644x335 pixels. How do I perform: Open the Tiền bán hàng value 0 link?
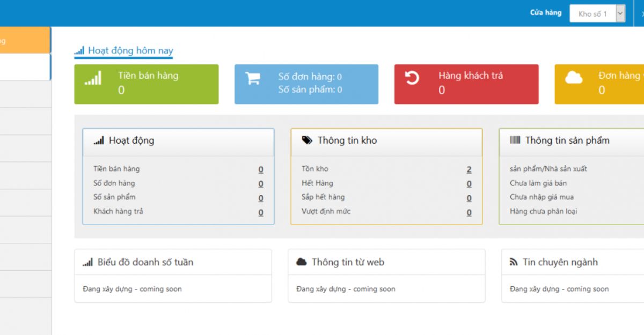261,169
